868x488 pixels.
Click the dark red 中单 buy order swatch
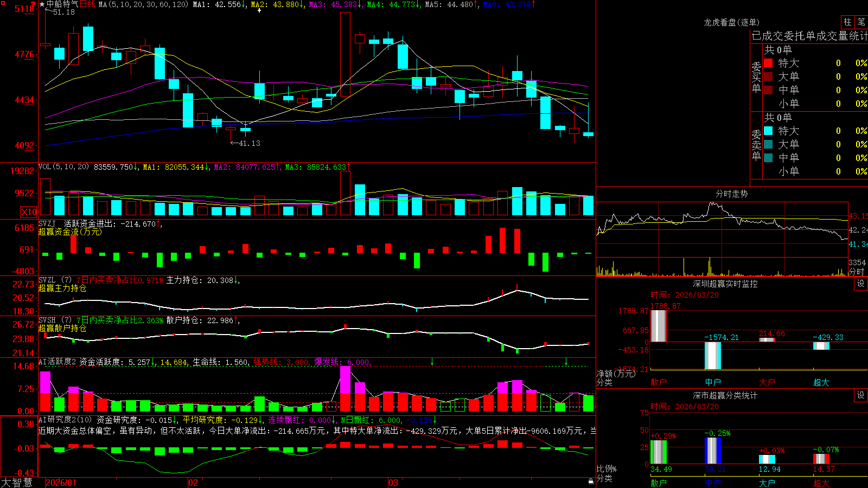pyautogui.click(x=768, y=90)
